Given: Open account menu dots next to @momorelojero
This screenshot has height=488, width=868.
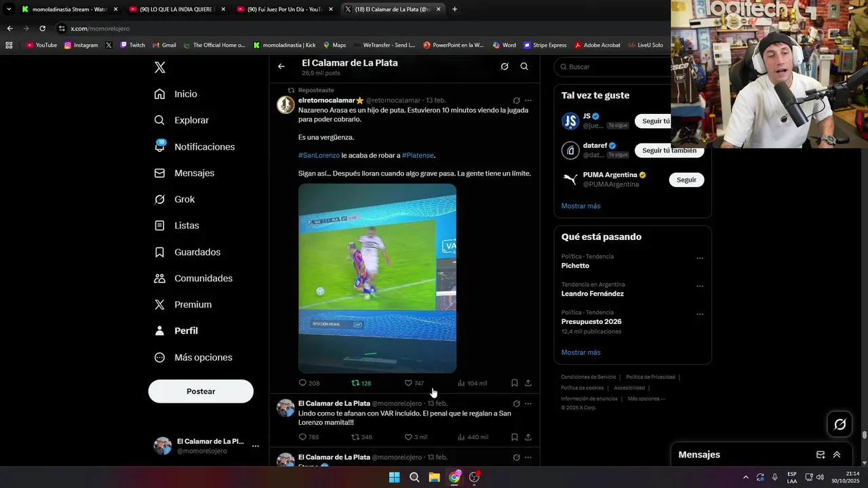Looking at the screenshot, I should (x=256, y=446).
